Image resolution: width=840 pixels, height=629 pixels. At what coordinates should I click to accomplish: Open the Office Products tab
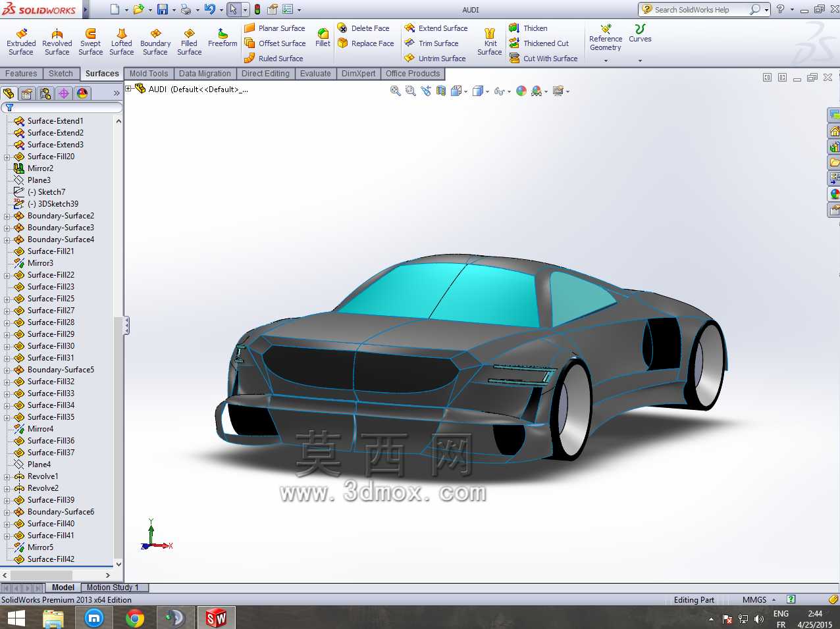click(x=413, y=74)
